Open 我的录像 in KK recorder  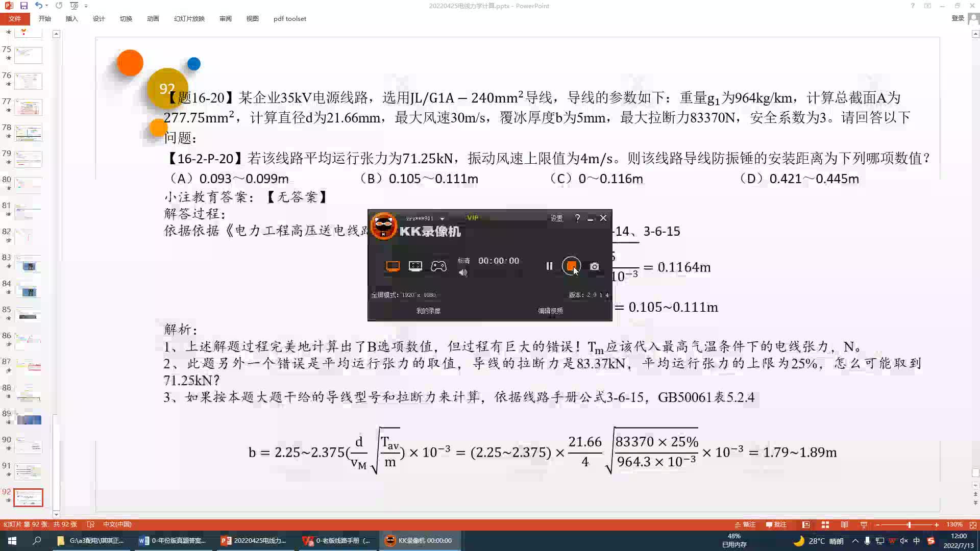click(428, 311)
